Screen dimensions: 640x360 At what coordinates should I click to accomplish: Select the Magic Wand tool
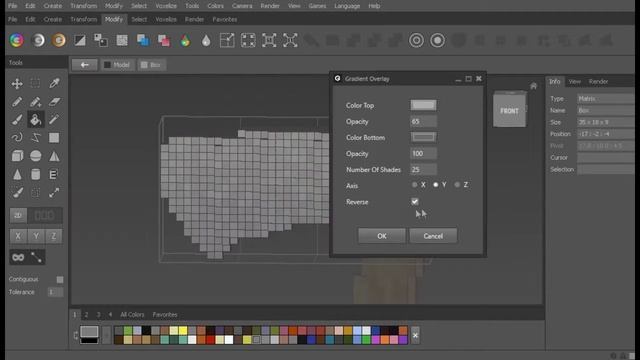[54, 120]
